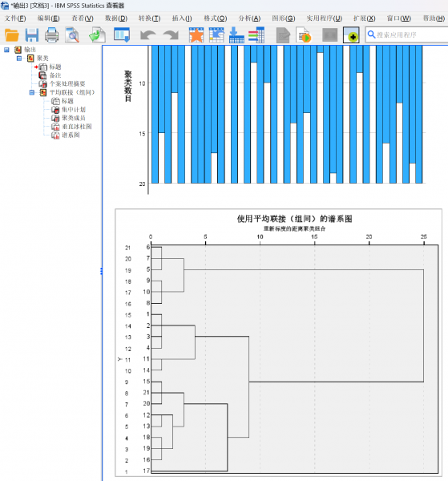Select 集中计划 outline item

coord(74,109)
